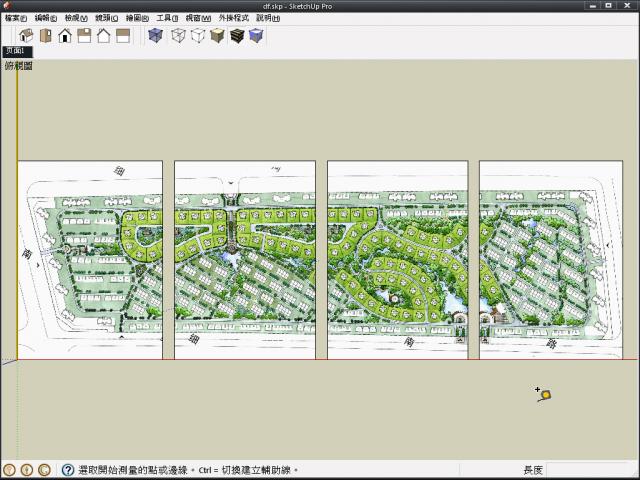Click the Back view house icon

coord(103,36)
